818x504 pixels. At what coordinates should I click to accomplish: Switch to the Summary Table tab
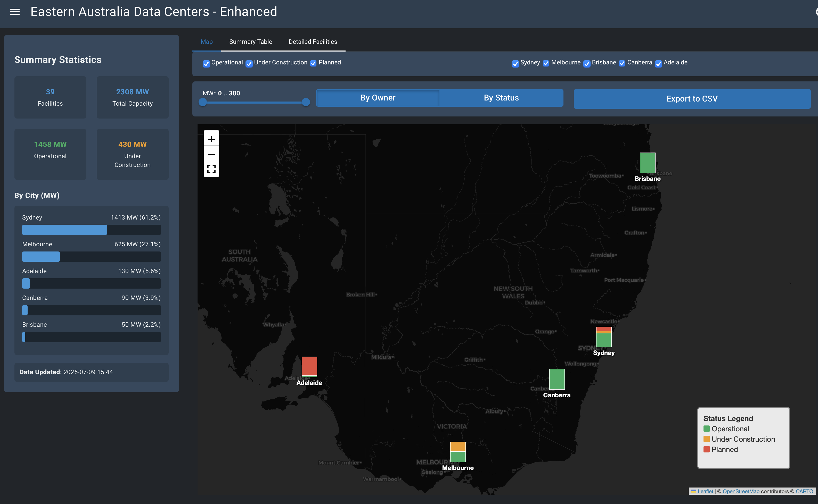[x=251, y=42]
